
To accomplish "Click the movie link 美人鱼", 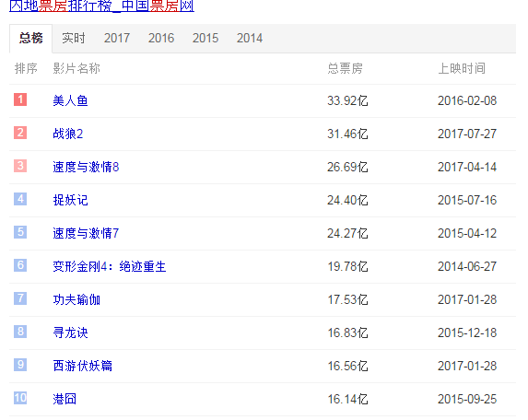I will (70, 100).
